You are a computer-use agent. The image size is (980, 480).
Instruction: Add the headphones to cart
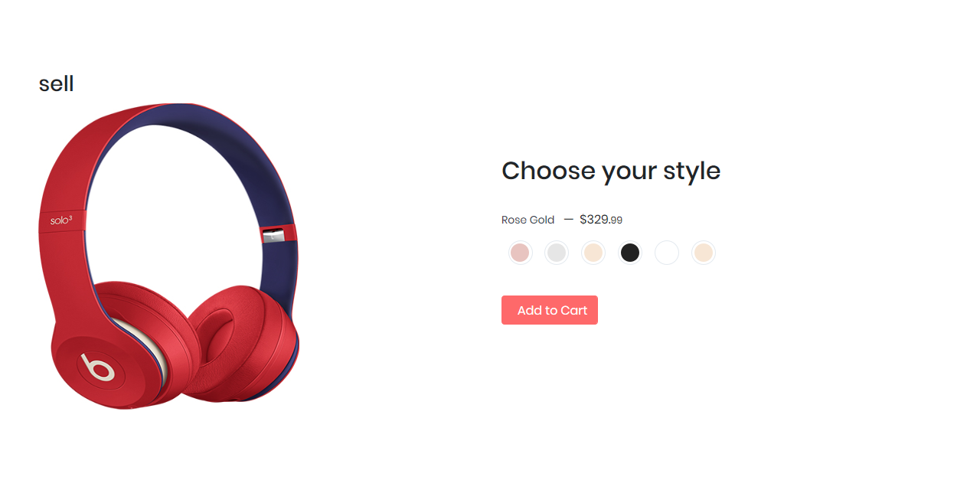(550, 310)
